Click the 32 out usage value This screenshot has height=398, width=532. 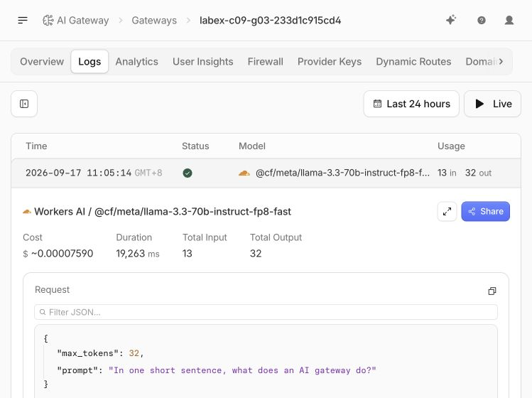(x=478, y=173)
